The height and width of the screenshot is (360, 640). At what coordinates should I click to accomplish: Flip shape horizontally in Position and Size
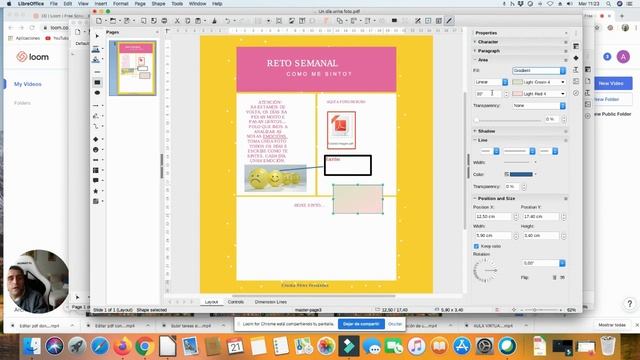tap(562, 278)
